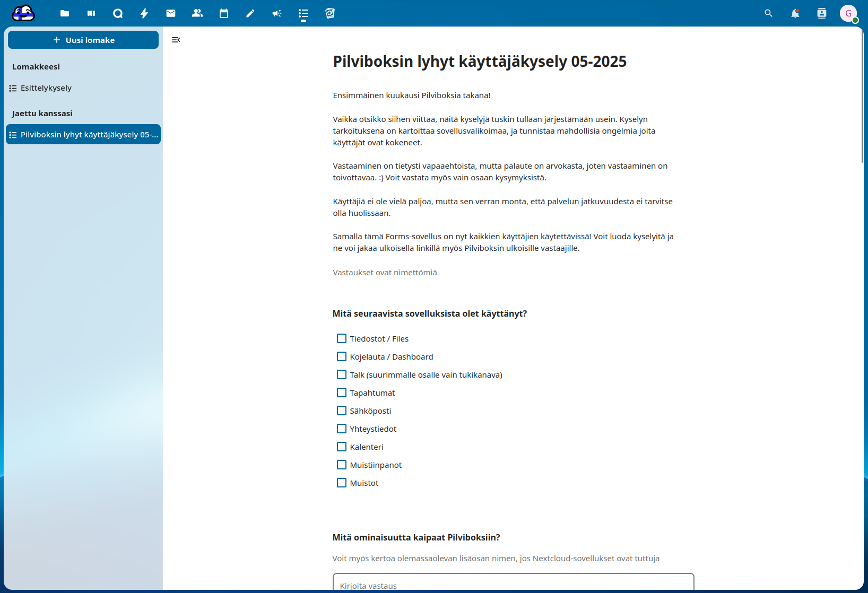
Task: Open the Activity lightning bolt icon
Action: [144, 13]
